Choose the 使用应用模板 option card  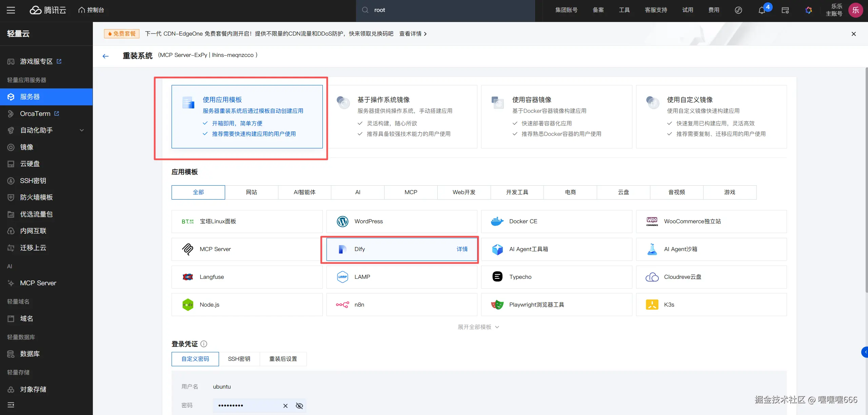pos(247,117)
